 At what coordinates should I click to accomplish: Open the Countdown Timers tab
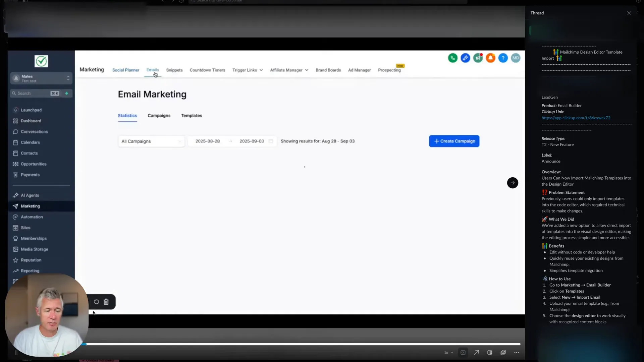(207, 70)
